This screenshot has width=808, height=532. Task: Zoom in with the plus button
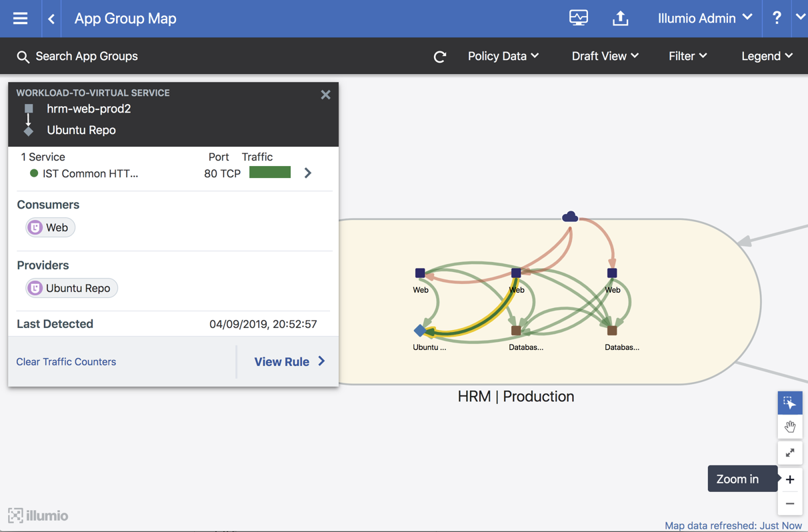(790, 479)
